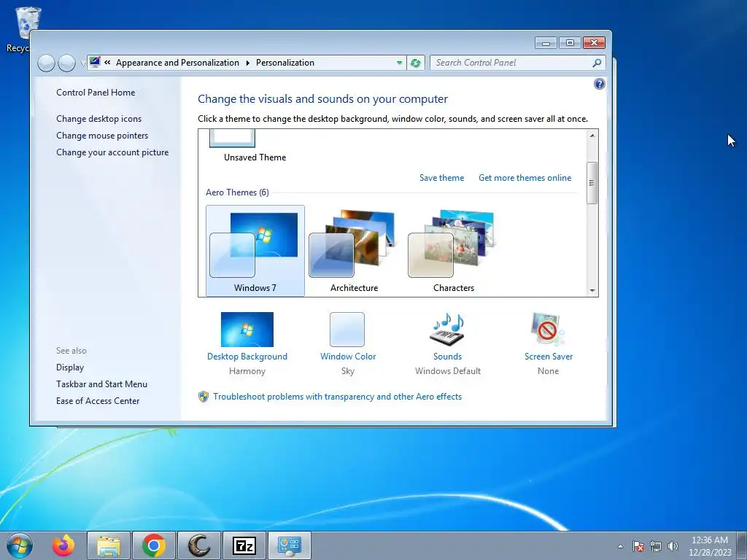Select the Unsaved Theme thumbnail

(x=233, y=139)
